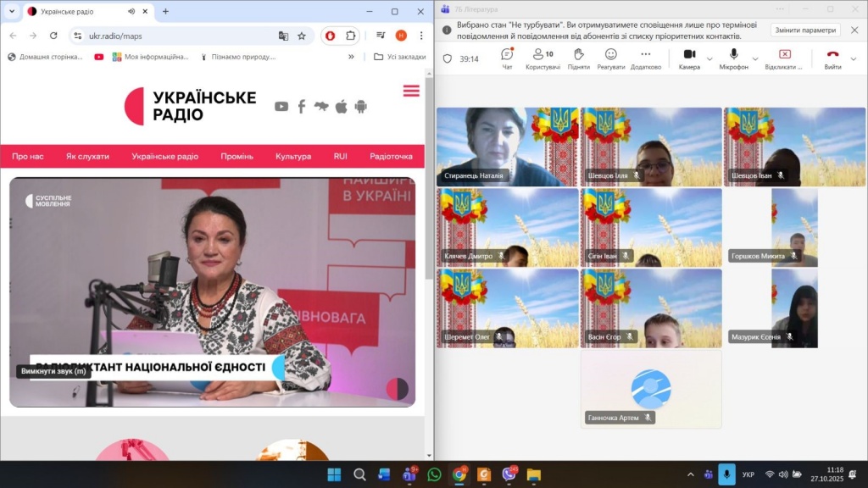Click the YouTube icon on radio site
Screen dimensions: 868x488
[x=281, y=106]
